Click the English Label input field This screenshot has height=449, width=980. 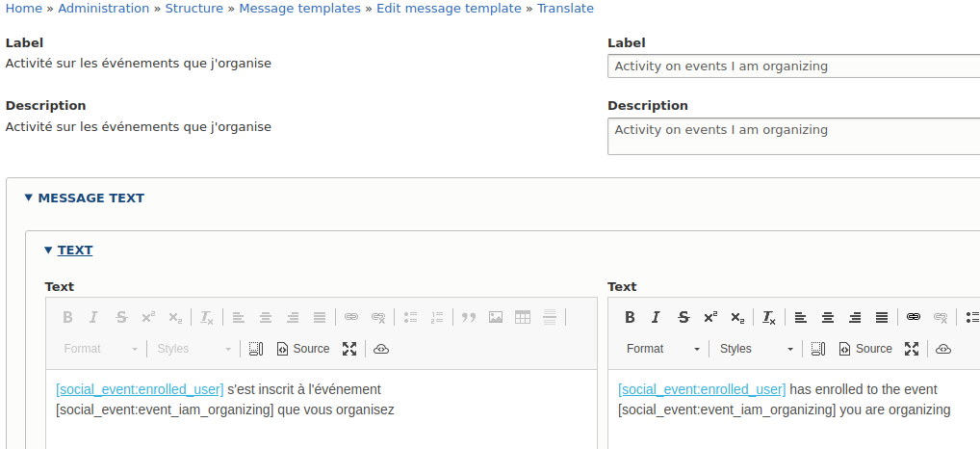coord(794,66)
